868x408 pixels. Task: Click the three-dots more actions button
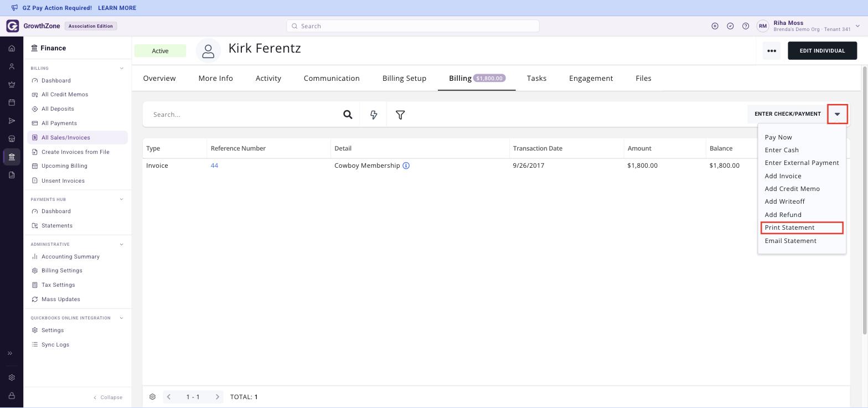click(x=772, y=51)
